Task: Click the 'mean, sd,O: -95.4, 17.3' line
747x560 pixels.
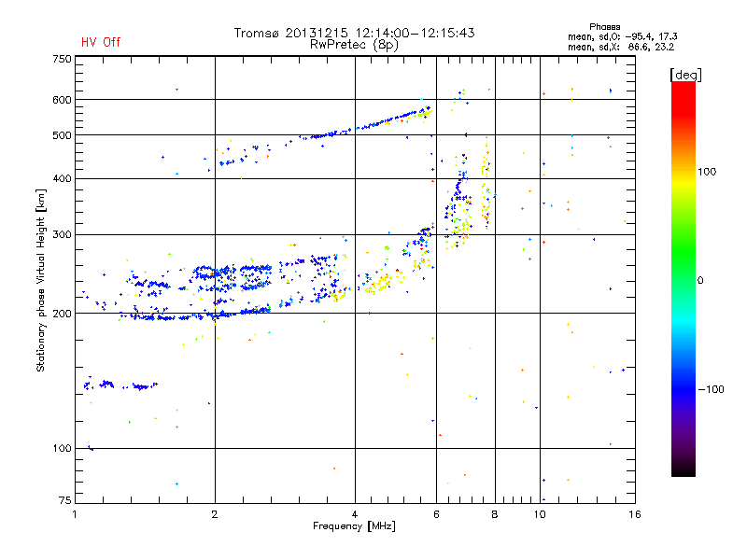Action: (x=622, y=36)
